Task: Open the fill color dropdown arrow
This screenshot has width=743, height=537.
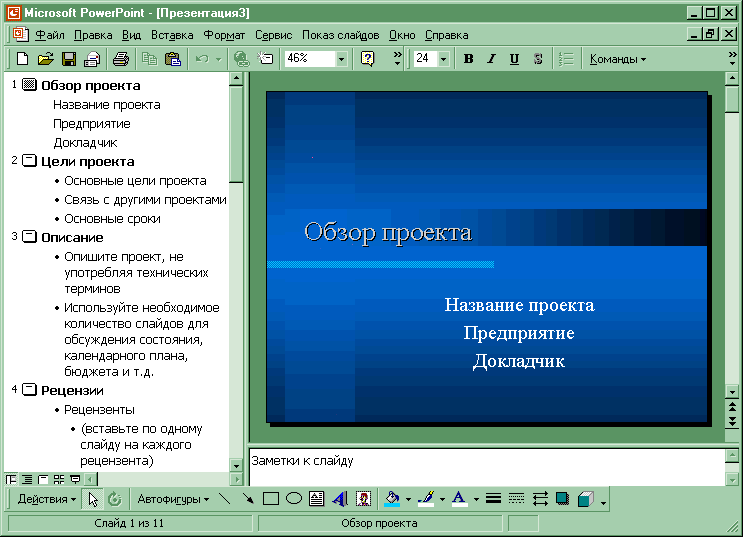Action: (x=408, y=500)
